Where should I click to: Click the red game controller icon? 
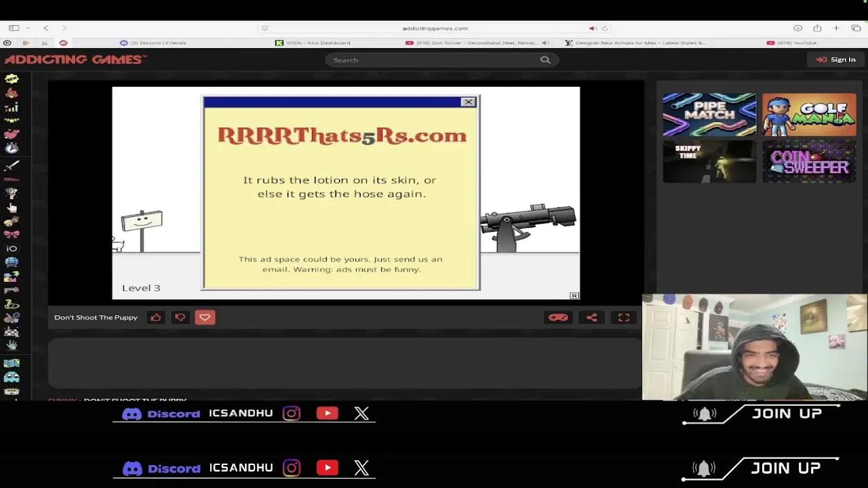tap(558, 317)
